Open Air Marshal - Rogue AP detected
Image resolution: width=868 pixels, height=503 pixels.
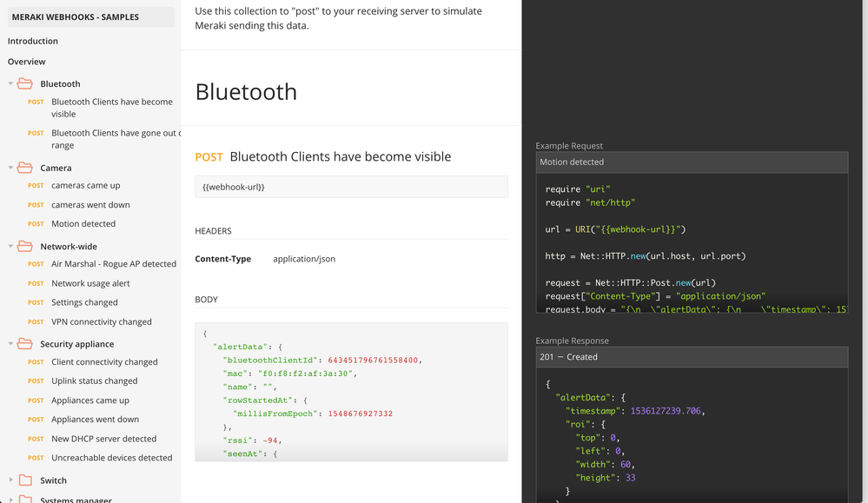point(114,264)
